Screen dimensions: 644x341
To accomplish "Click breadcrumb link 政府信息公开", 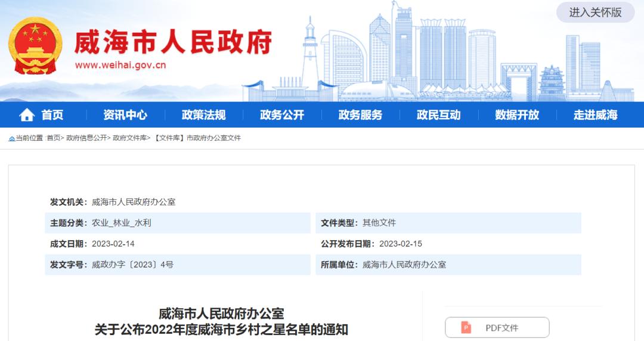I will pyautogui.click(x=86, y=138).
